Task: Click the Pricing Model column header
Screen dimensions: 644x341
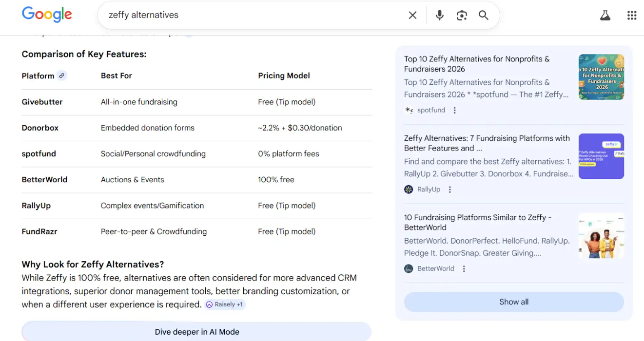Action: (x=284, y=76)
